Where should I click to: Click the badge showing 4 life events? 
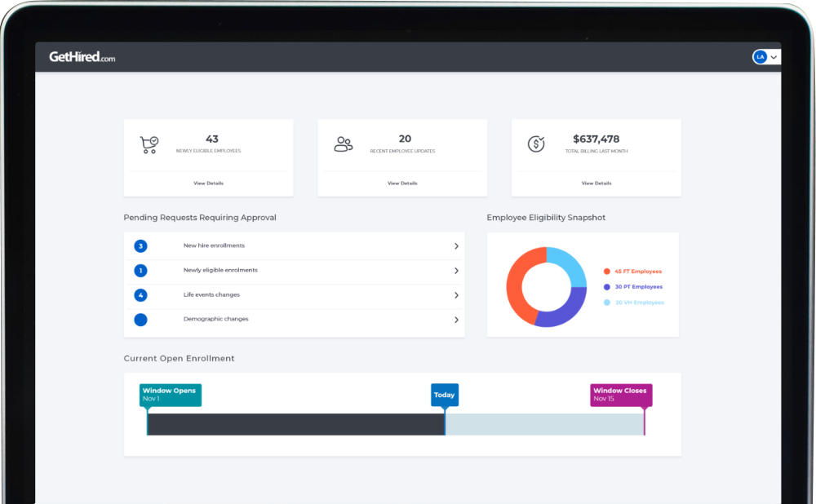(x=140, y=295)
